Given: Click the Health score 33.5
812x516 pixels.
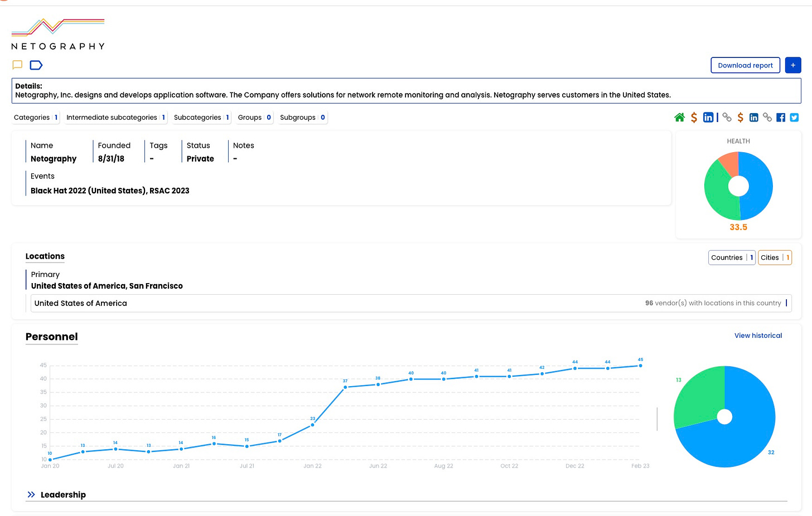Looking at the screenshot, I should click(x=738, y=227).
